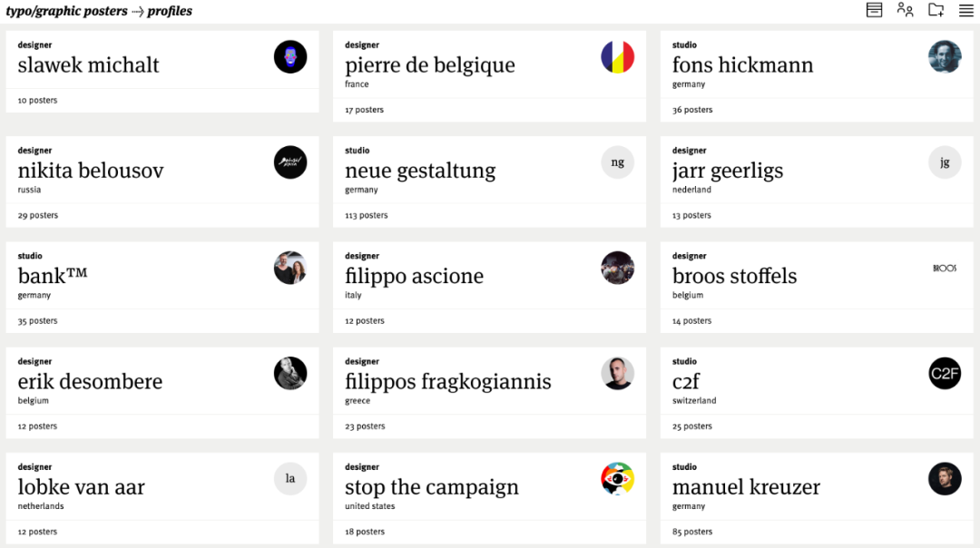The height and width of the screenshot is (548, 980).
Task: View bank™ studio's 35 posters
Action: click(37, 321)
